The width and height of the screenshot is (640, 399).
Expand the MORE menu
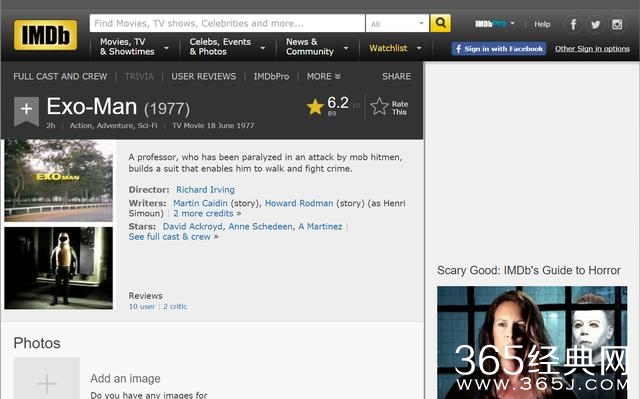click(x=323, y=76)
